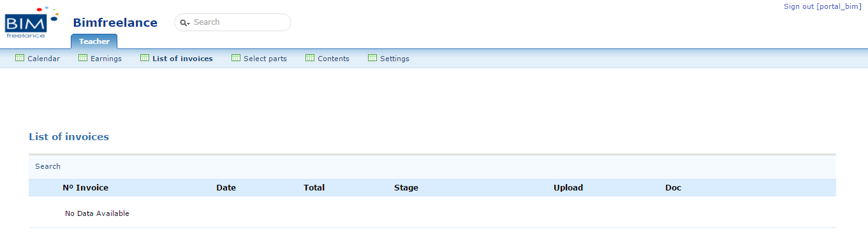Switch to the Teacher tab
Viewport: 868px width, 251px height.
click(x=94, y=41)
